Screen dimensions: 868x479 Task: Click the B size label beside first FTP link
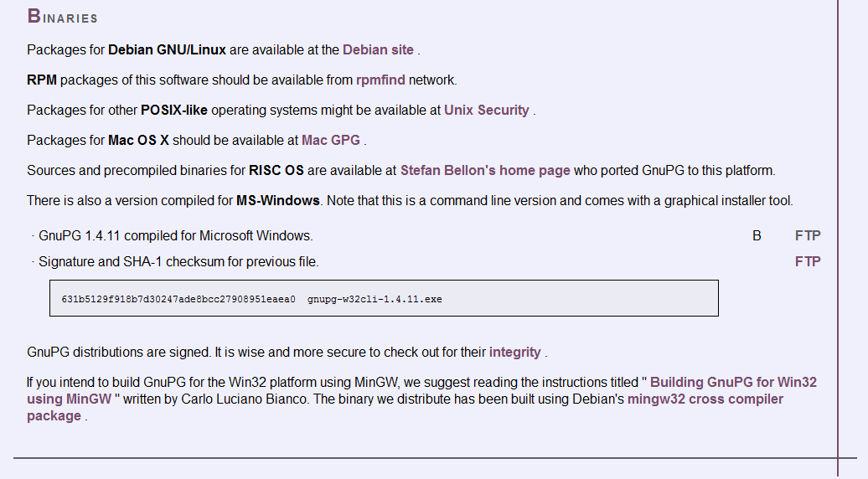point(757,235)
